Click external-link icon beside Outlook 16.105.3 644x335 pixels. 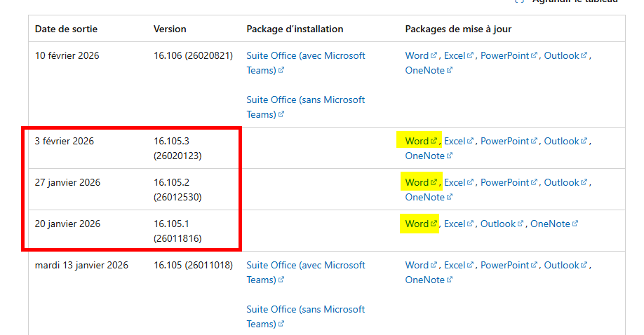(x=584, y=141)
